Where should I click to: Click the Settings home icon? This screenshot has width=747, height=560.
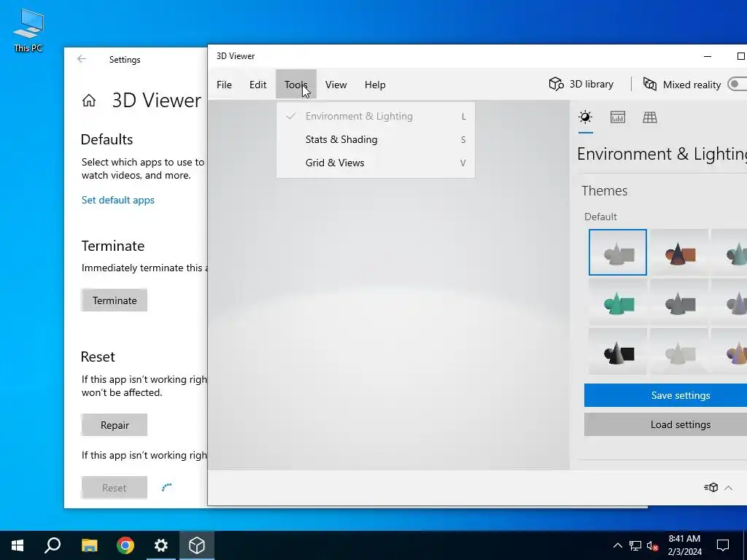[x=88, y=101]
